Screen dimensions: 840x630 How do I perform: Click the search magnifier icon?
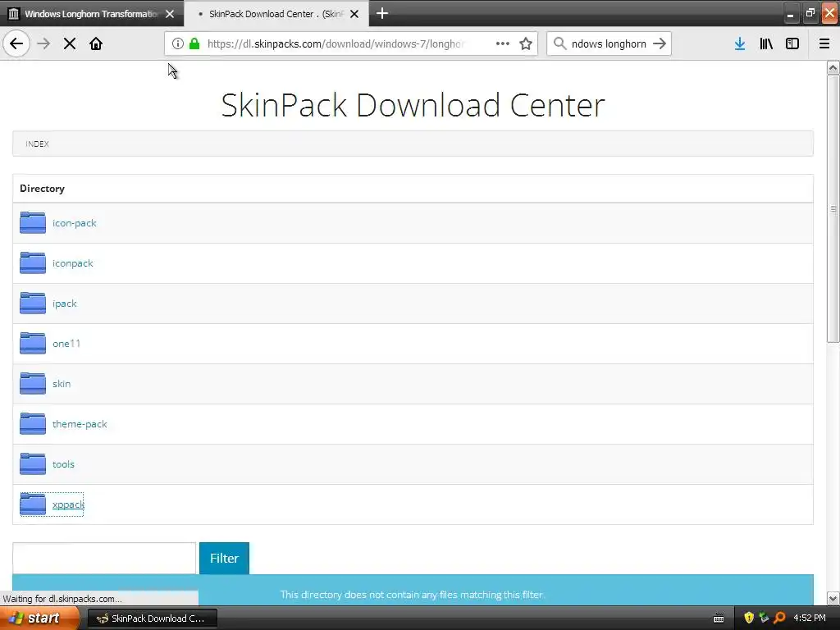(x=559, y=44)
